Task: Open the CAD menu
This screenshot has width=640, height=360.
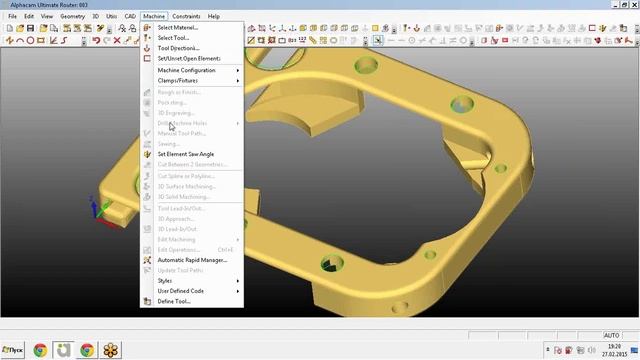Action: tap(130, 16)
